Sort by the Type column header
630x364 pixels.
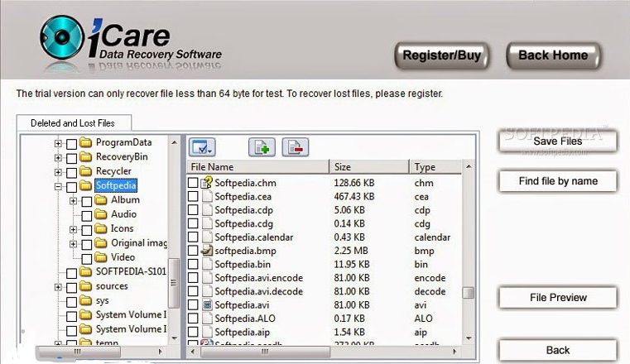tap(435, 167)
